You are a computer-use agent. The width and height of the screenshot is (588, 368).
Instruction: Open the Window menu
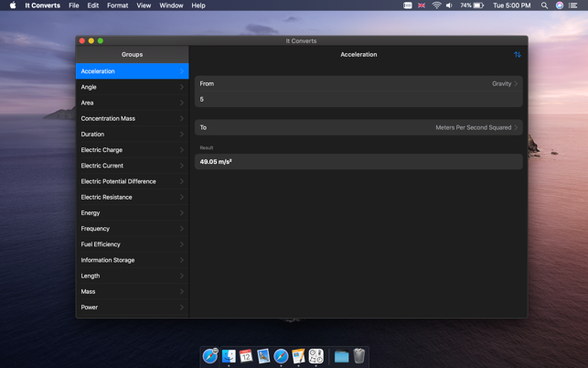point(171,5)
